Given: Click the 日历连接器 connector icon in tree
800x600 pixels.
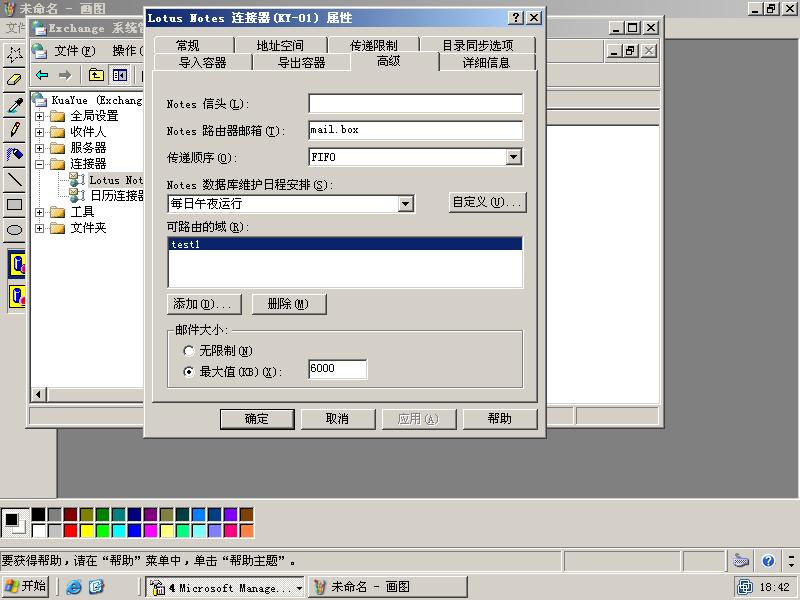Looking at the screenshot, I should 77,195.
